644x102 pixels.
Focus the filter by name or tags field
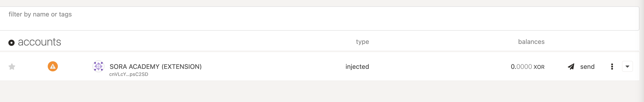coord(319,19)
